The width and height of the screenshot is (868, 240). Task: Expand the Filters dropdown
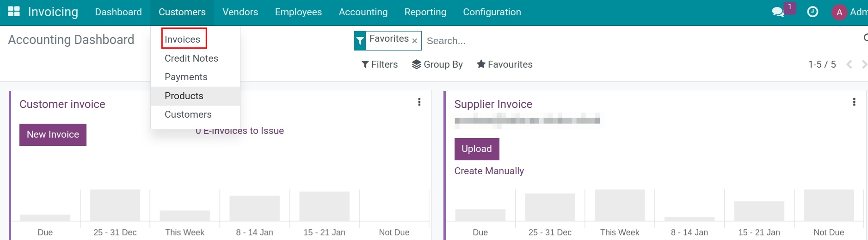pos(379,64)
